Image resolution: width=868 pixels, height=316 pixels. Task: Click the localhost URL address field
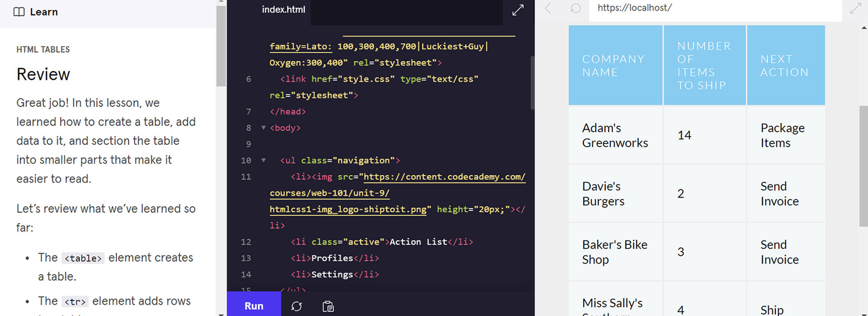(714, 8)
